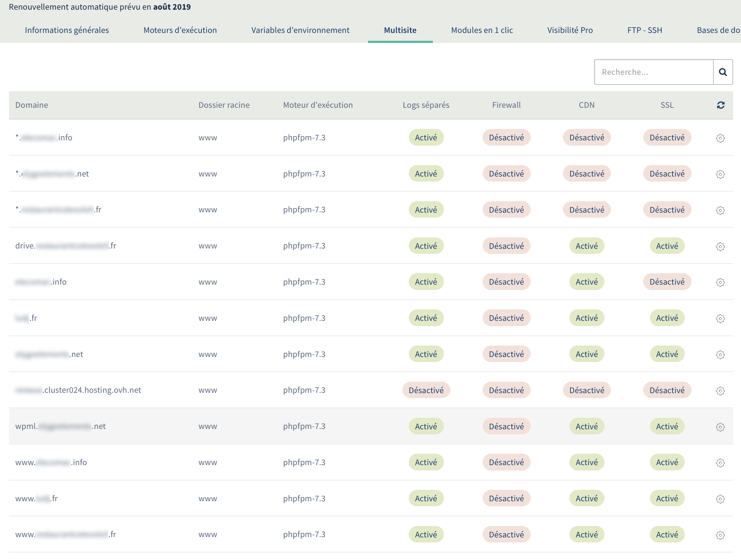741x560 pixels.
Task: Click gear icon on last www .fr row
Action: pos(720,535)
